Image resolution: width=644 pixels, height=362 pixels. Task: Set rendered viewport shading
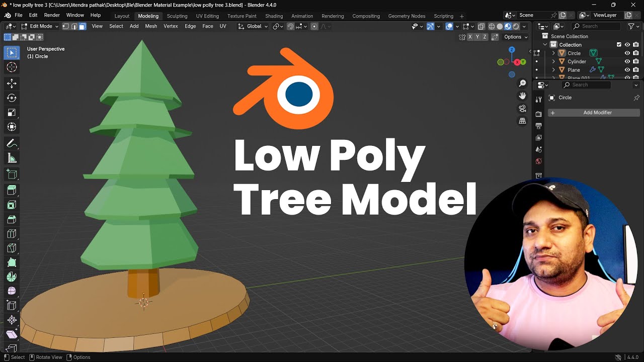[x=516, y=26]
